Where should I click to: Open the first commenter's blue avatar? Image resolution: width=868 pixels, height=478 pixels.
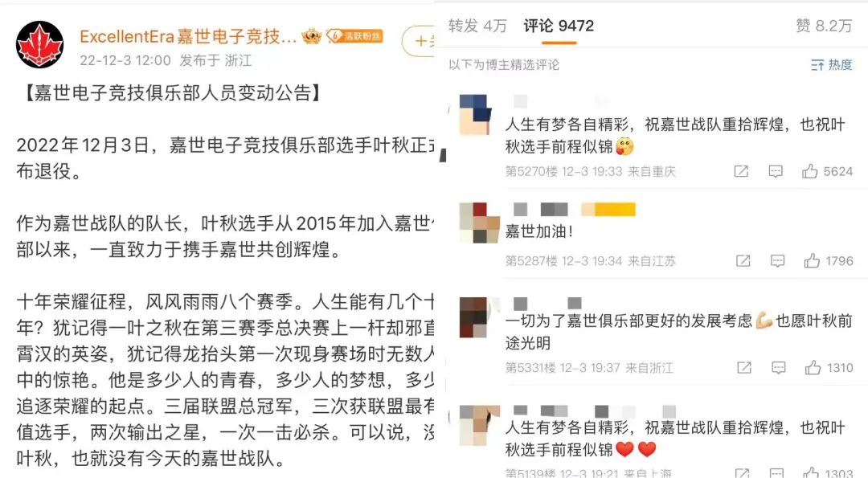(x=476, y=115)
